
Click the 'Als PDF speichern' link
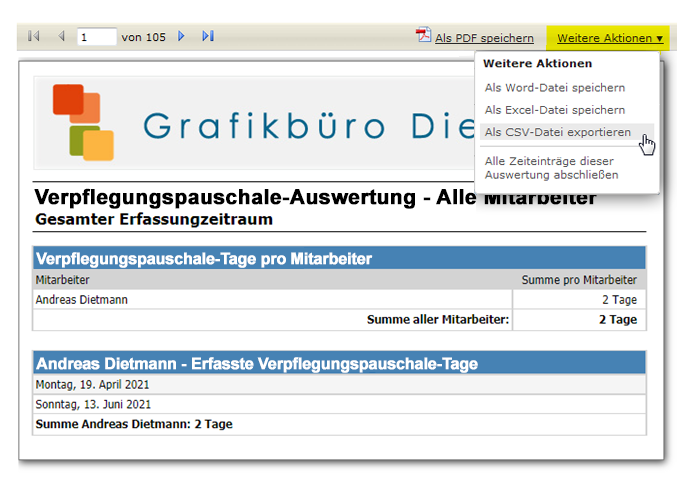[484, 38]
